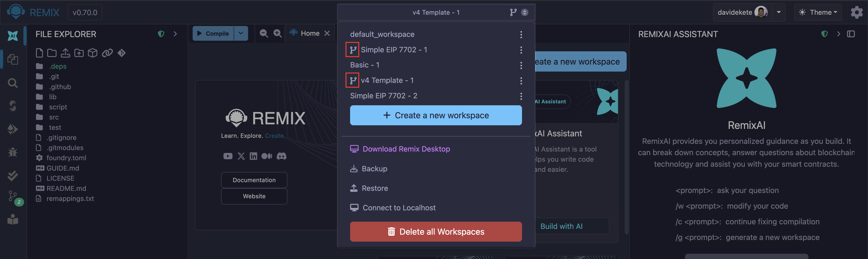Viewport: 868px width, 259px height.
Task: Open the Documentation button
Action: coord(254,180)
